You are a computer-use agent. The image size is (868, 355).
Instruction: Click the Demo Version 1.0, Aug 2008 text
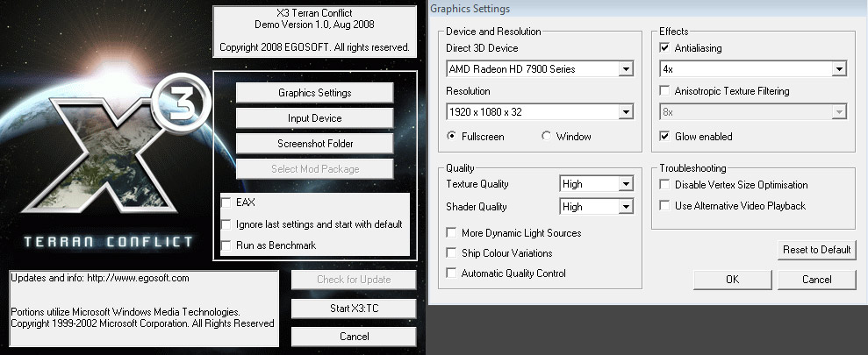[x=314, y=25]
